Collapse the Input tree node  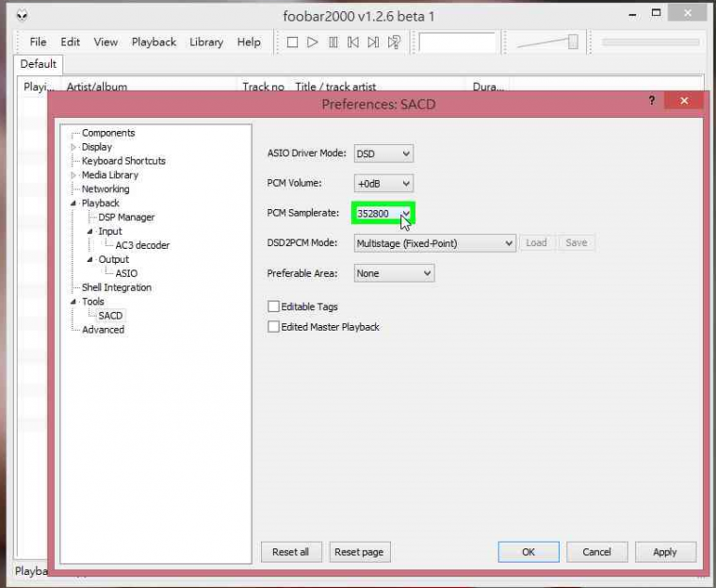pos(89,232)
